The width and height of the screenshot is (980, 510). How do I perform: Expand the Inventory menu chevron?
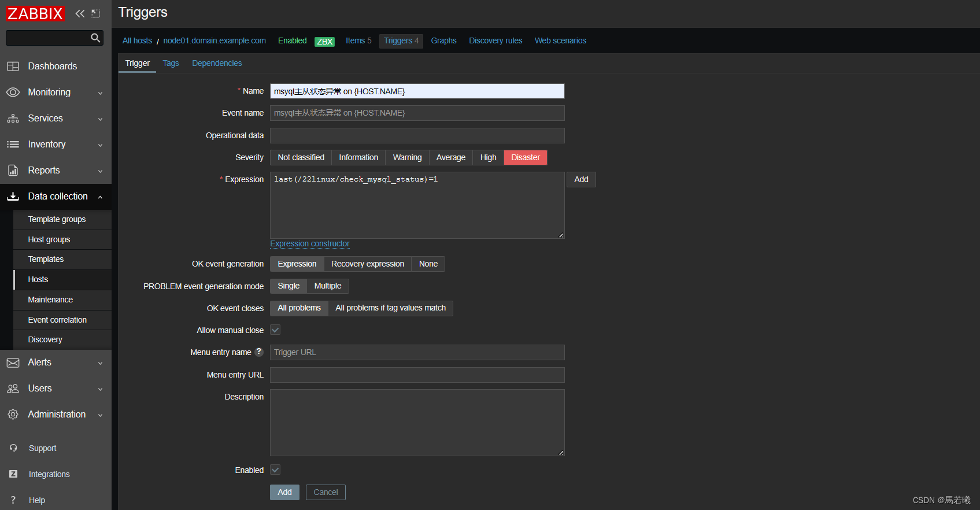point(100,145)
